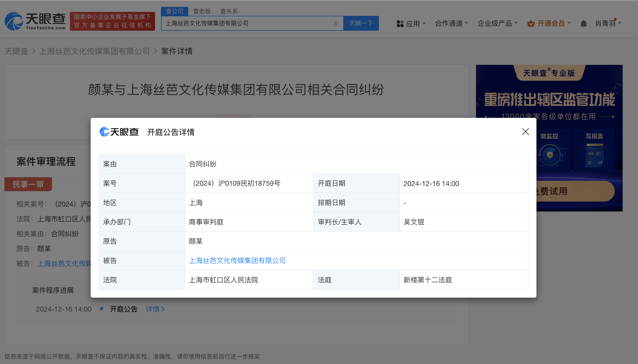638x364 pixels.
Task: Select the 查公司 search tab
Action: 175,11
